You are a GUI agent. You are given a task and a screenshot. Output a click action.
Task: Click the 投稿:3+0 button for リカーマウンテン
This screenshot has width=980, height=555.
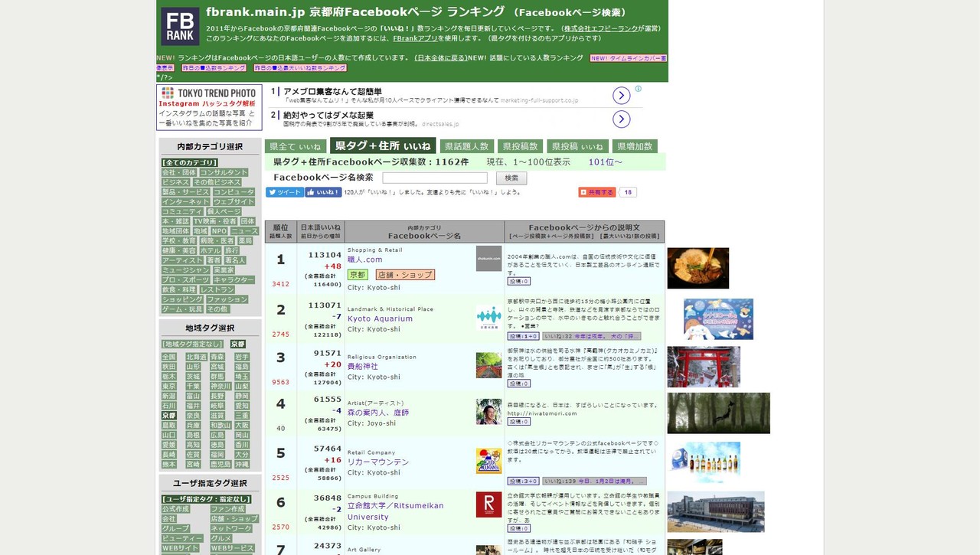tap(523, 482)
